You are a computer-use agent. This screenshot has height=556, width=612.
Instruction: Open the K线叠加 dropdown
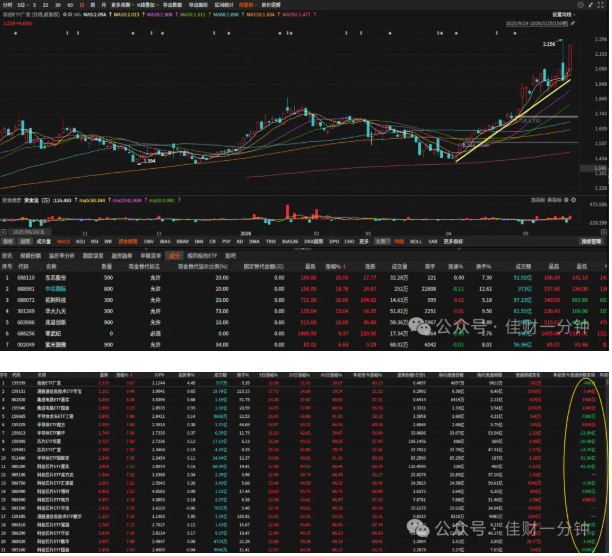(x=148, y=5)
